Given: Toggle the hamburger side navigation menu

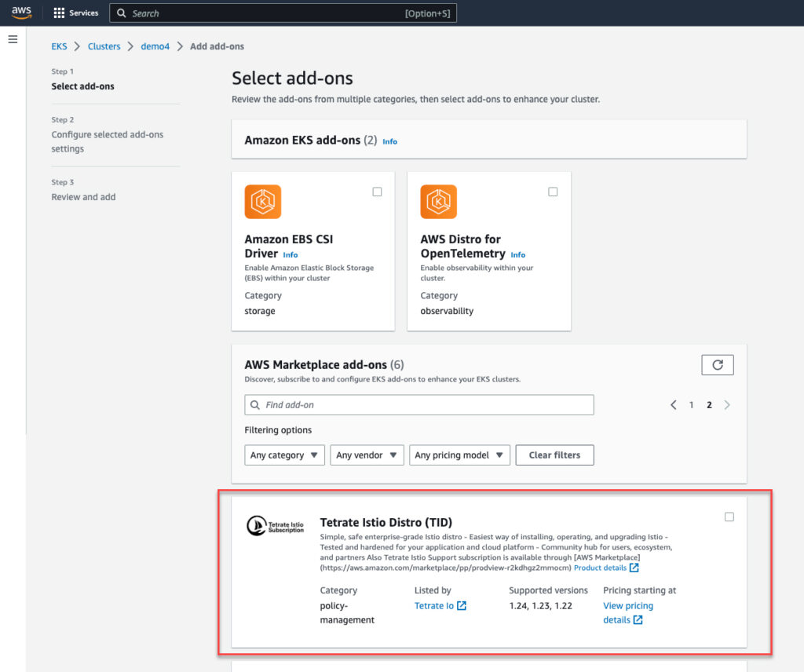Looking at the screenshot, I should [x=13, y=39].
